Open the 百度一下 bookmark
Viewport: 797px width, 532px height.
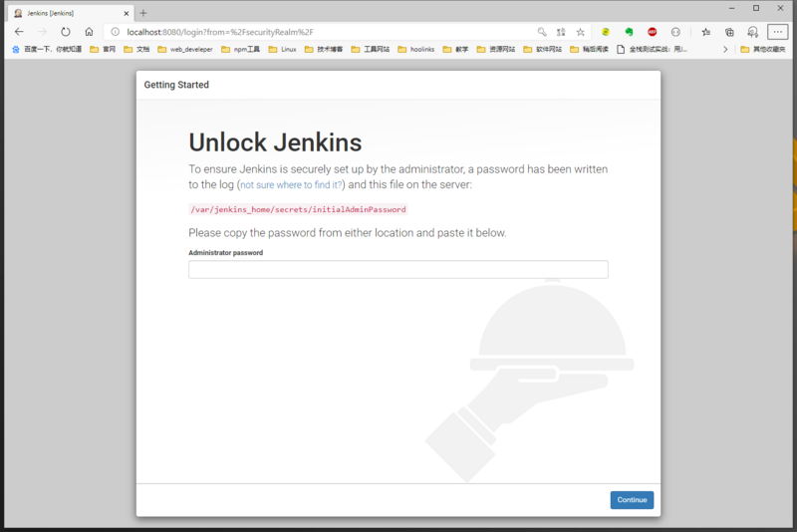point(47,49)
